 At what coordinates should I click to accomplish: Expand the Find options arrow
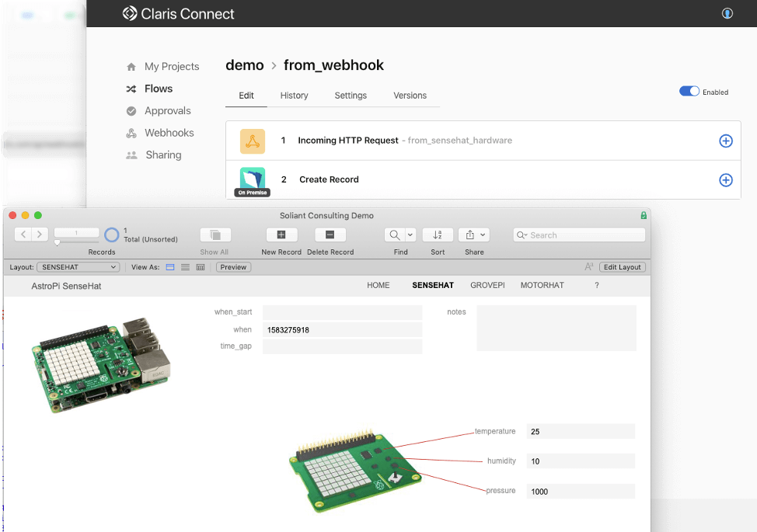click(x=410, y=235)
